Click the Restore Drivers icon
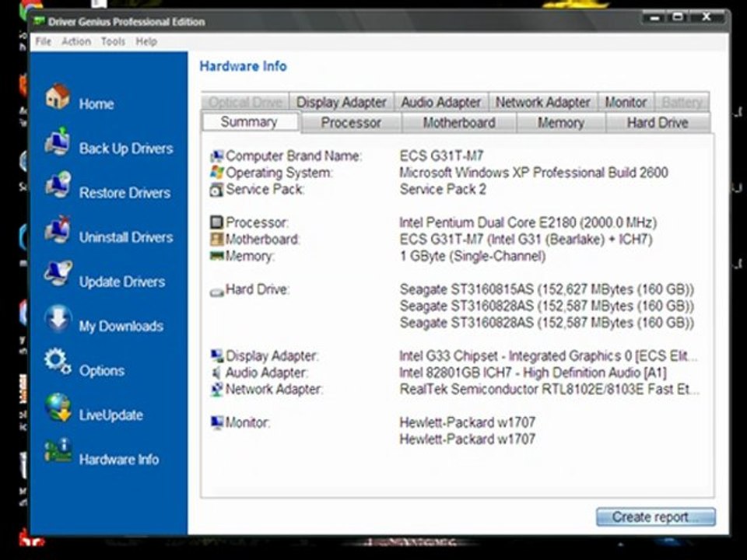This screenshot has width=747, height=560. point(58,185)
